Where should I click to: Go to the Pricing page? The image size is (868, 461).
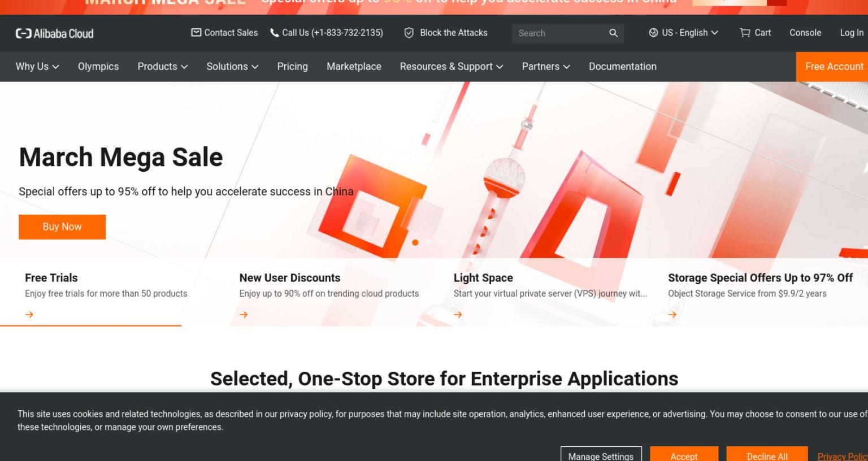[293, 67]
